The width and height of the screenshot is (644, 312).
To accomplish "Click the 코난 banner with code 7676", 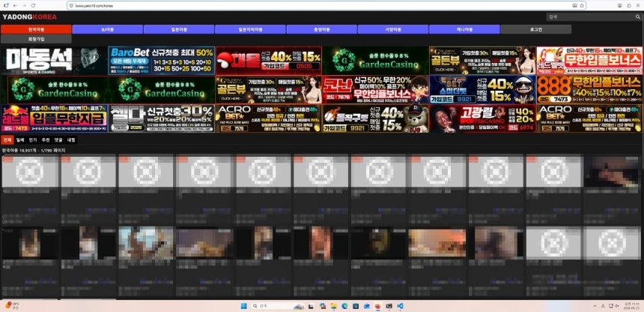I will 375,89.
